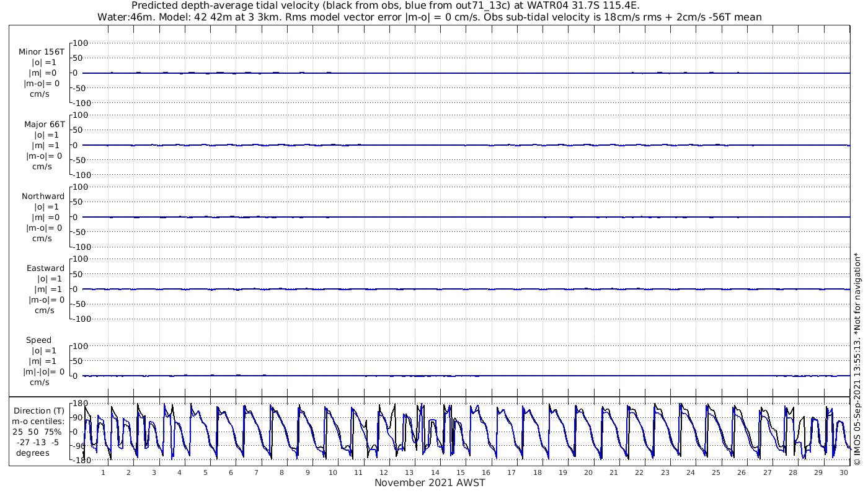Image resolution: width=868 pixels, height=496 pixels.
Task: Click day "17" on the date axis
Action: (x=511, y=472)
